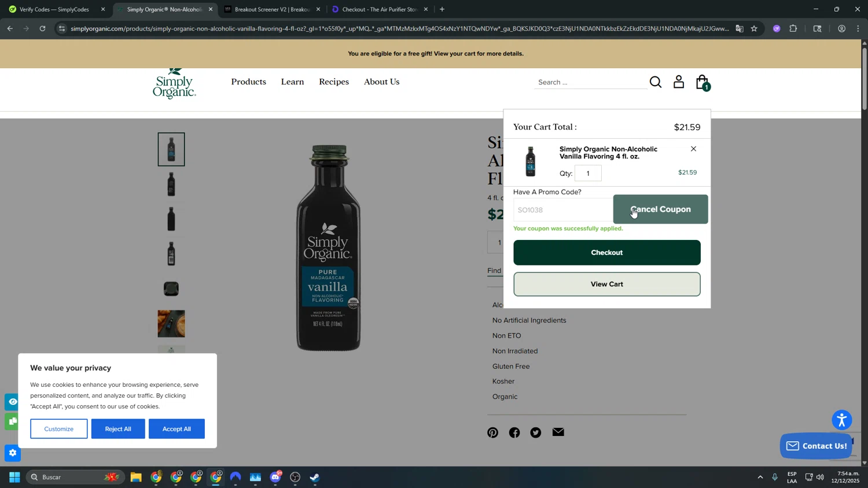Open Steam from the taskbar
868x488 pixels.
(x=315, y=477)
